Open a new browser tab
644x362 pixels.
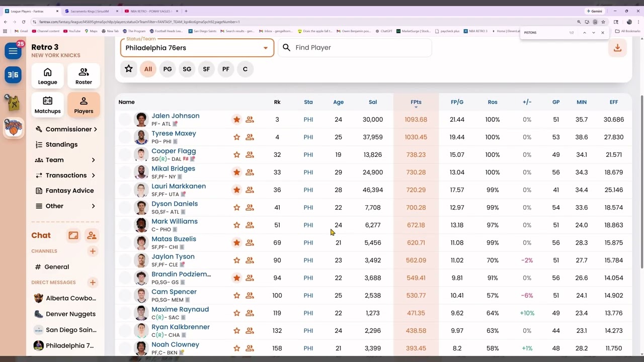click(x=186, y=11)
